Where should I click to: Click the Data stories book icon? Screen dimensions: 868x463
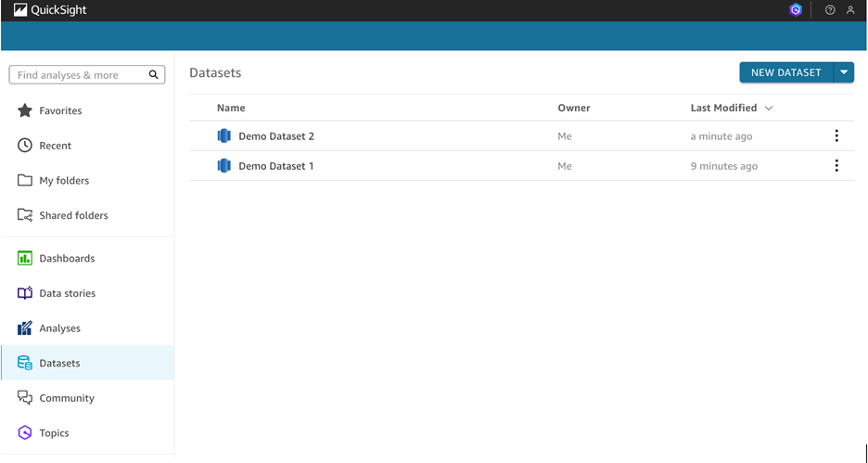tap(25, 293)
